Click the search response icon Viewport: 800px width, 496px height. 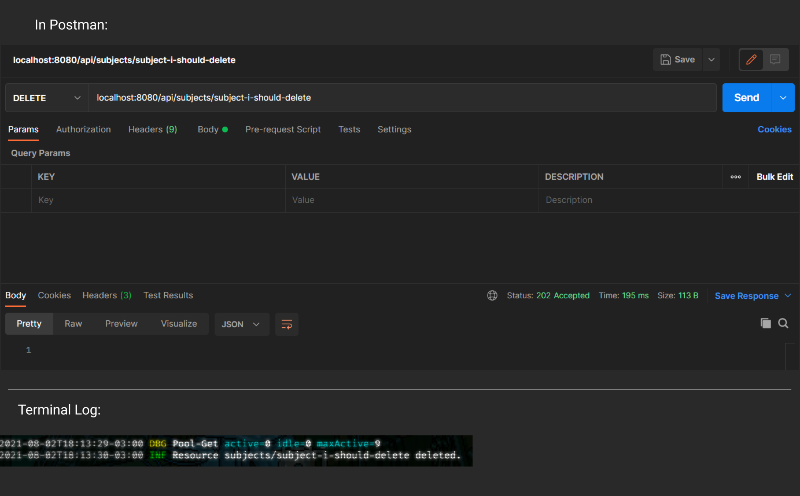click(783, 323)
